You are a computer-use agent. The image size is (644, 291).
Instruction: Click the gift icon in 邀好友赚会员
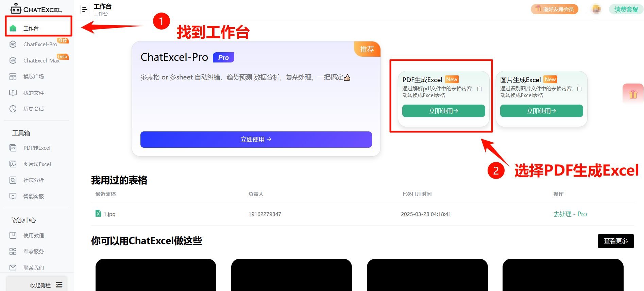pyautogui.click(x=538, y=9)
